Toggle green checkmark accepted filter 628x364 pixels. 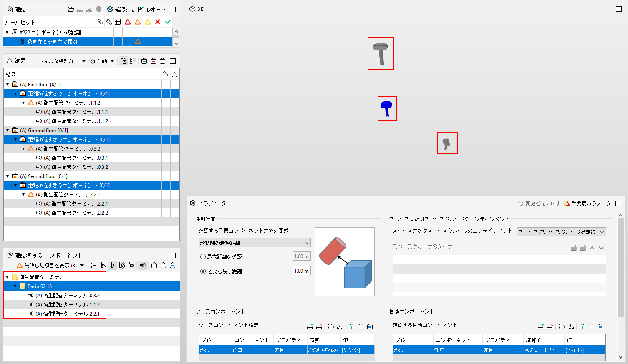tap(168, 22)
